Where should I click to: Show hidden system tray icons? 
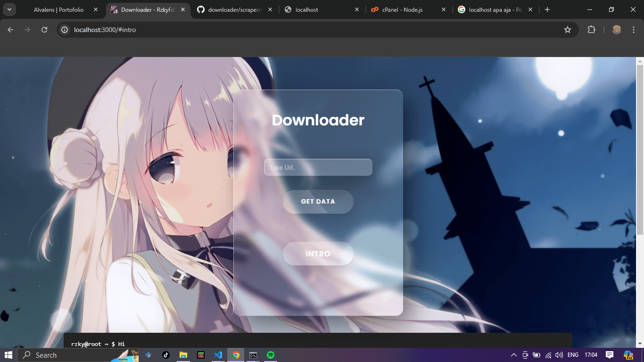pos(514,355)
